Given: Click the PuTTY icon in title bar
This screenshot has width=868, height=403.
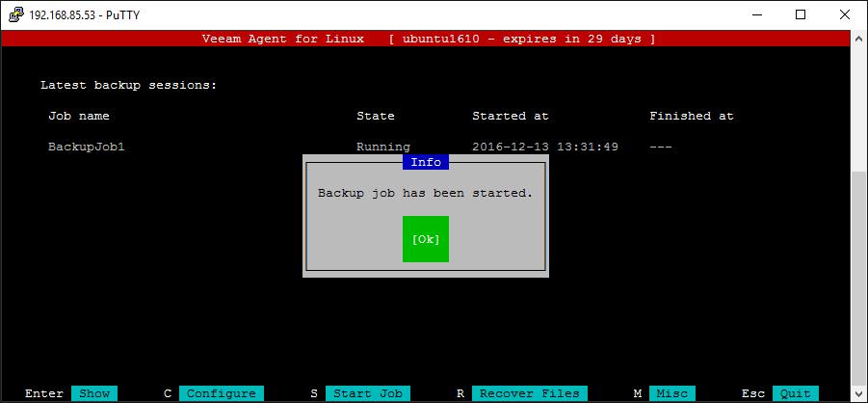Looking at the screenshot, I should pyautogui.click(x=16, y=15).
